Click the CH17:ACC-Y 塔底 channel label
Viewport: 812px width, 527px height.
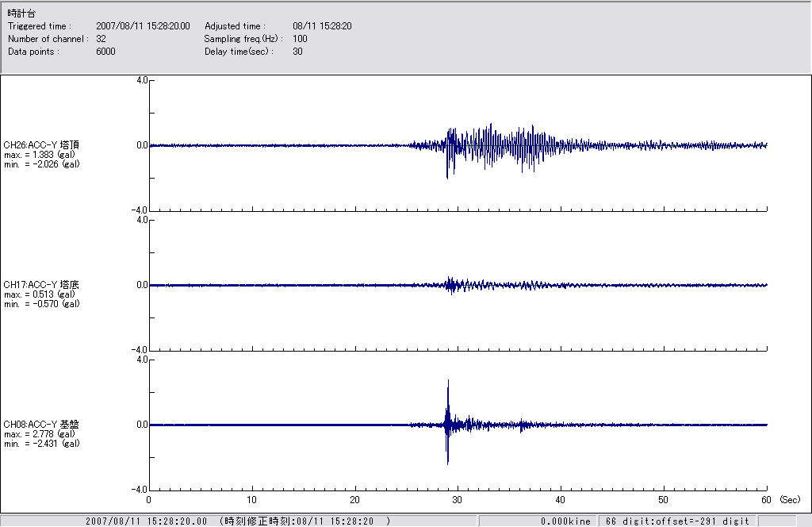click(41, 284)
